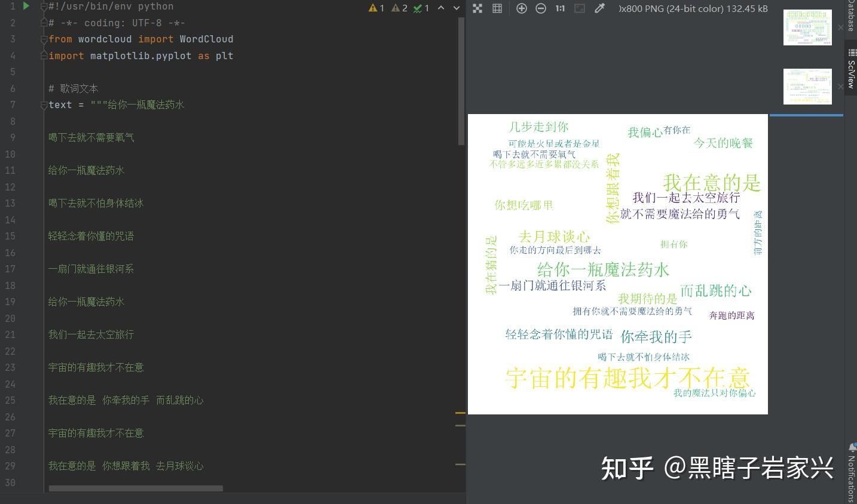Click the weak warning count of 2
This screenshot has width=857, height=504.
399,8
